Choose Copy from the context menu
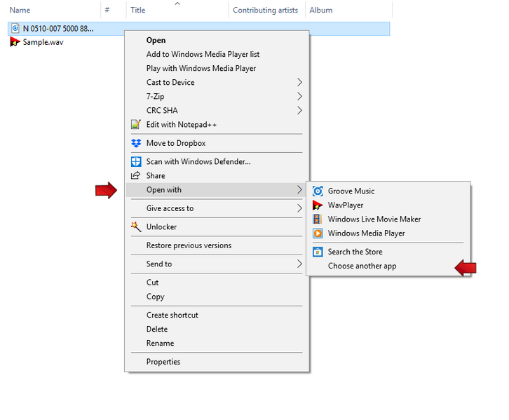This screenshot has height=420, width=509. [x=217, y=297]
